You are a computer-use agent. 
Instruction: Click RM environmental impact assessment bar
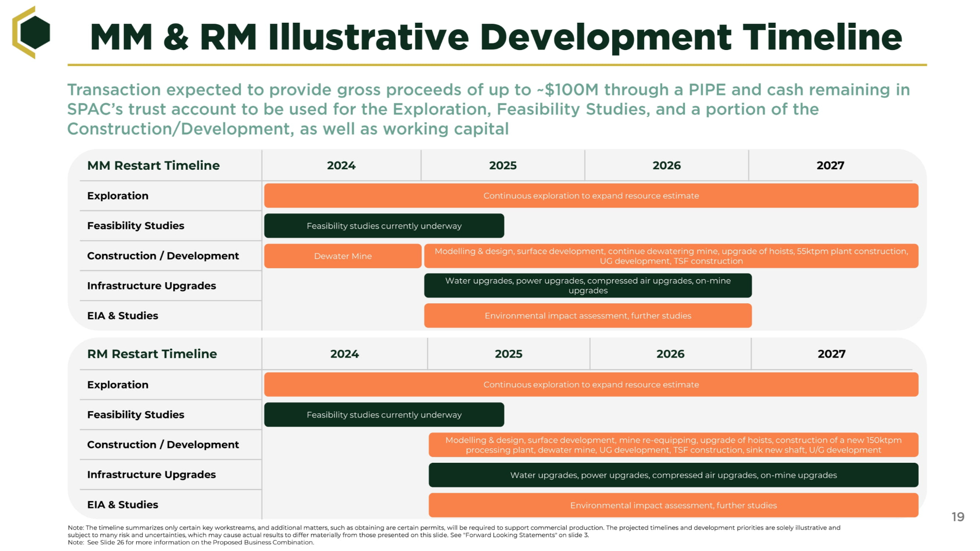click(673, 505)
